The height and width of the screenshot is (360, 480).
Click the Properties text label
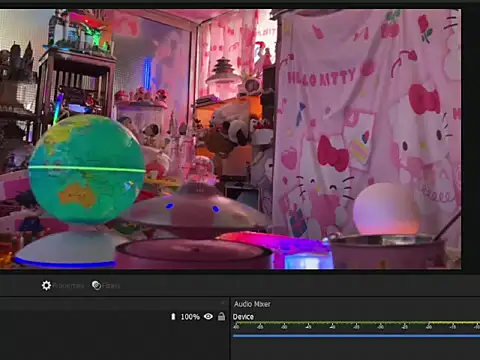(68, 286)
